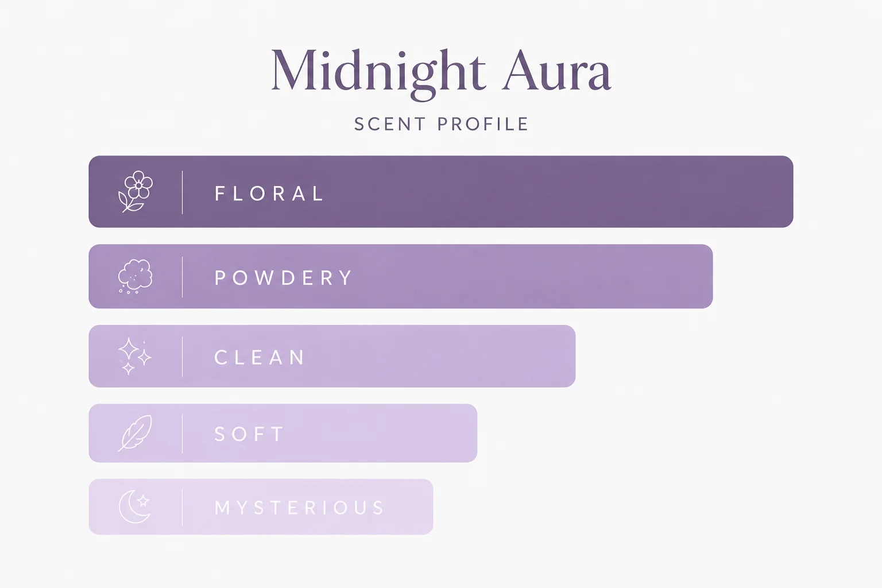The height and width of the screenshot is (588, 882).
Task: Click the flower icon in Floral bar
Action: [x=135, y=192]
